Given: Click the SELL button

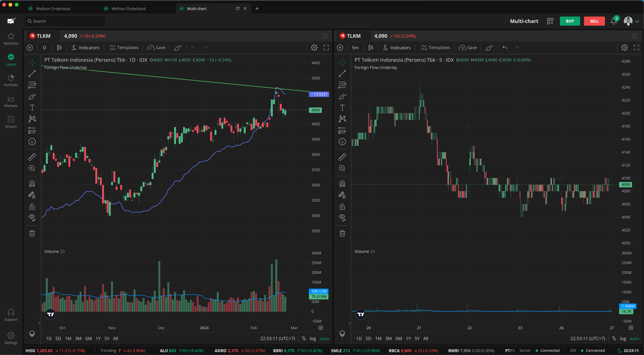Looking at the screenshot, I should coord(594,21).
